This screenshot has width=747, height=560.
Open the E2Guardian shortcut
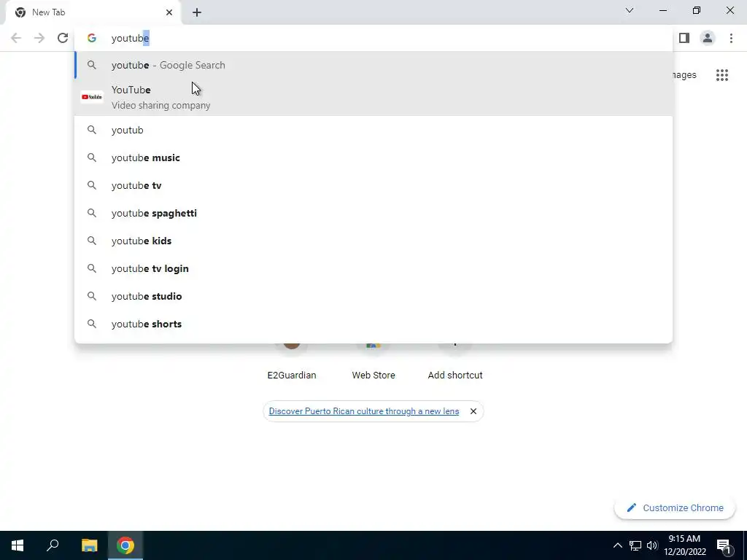click(292, 362)
